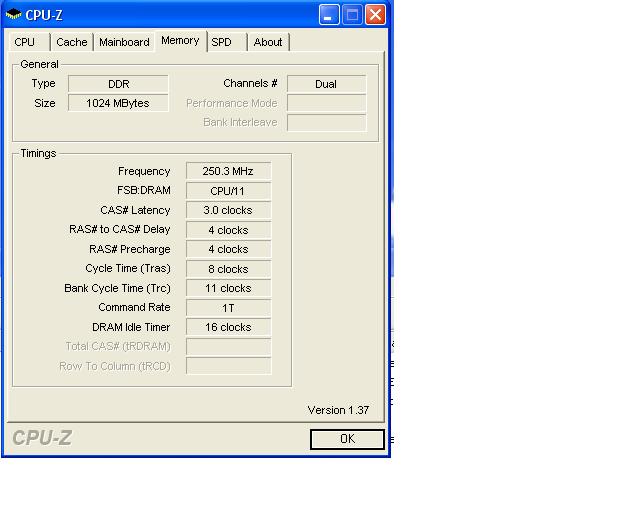Click the empty Performance Mode field

tap(327, 103)
